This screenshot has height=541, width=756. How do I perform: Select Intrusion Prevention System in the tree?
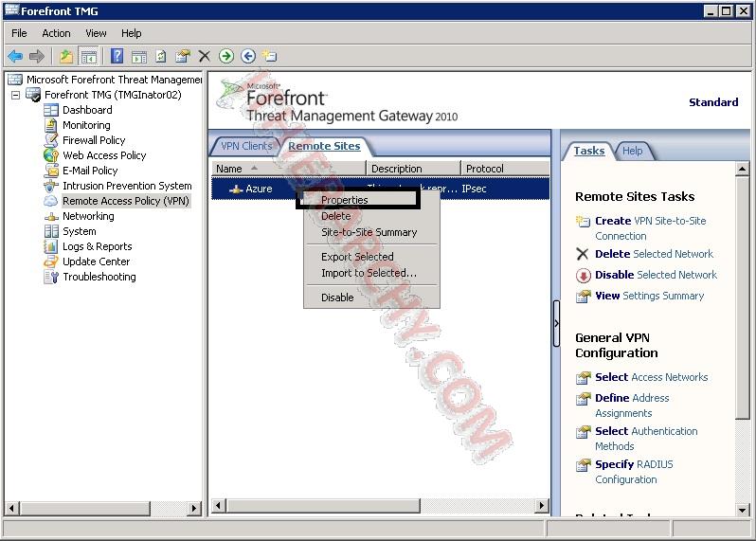[x=127, y=186]
